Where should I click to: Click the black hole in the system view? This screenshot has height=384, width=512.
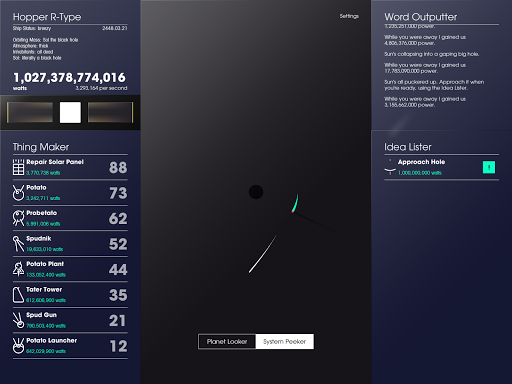click(256, 192)
